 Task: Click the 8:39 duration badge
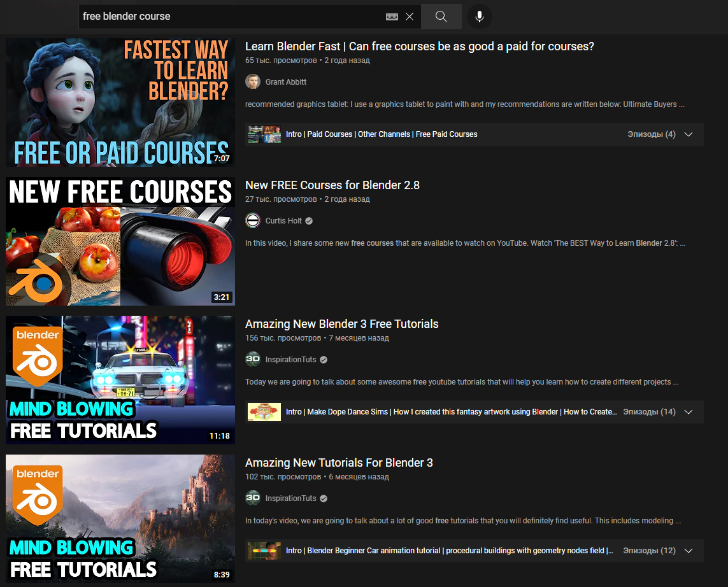pyautogui.click(x=222, y=574)
